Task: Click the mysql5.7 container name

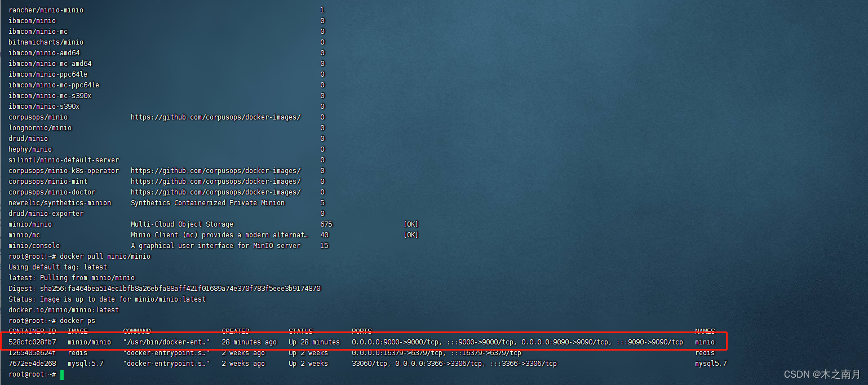Action: [x=711, y=364]
